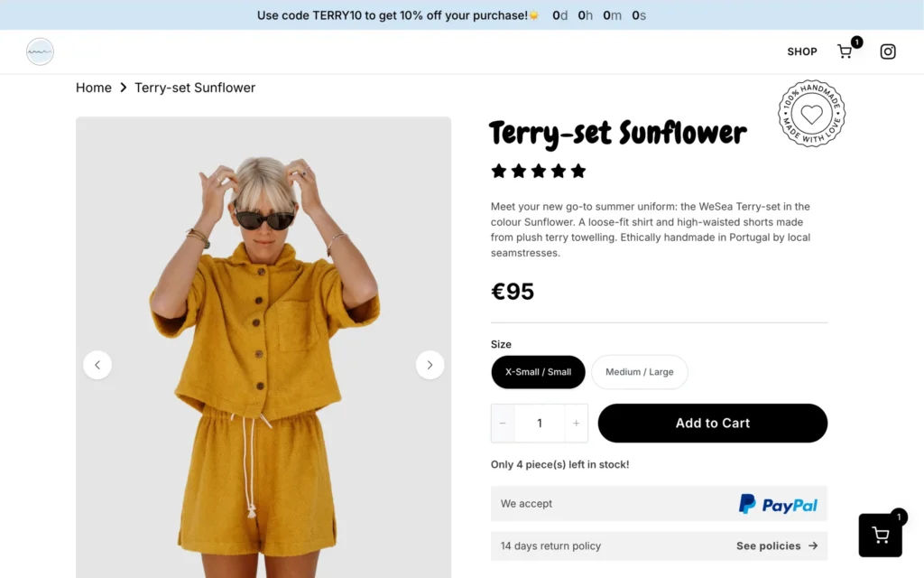This screenshot has width=924, height=578.
Task: Open the header shopping cart icon
Action: pos(845,51)
